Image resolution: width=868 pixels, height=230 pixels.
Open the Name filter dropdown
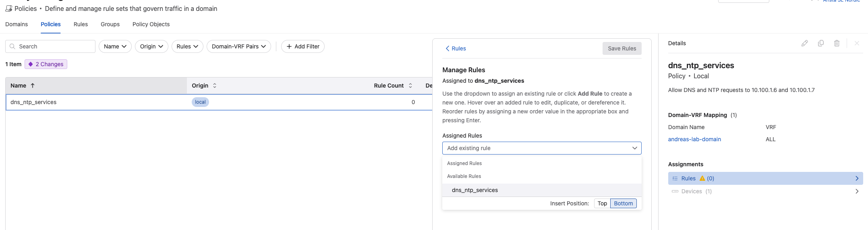point(115,46)
